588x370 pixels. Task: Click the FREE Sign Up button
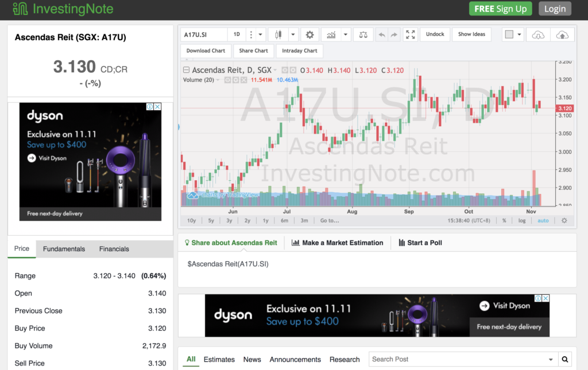[x=500, y=9]
